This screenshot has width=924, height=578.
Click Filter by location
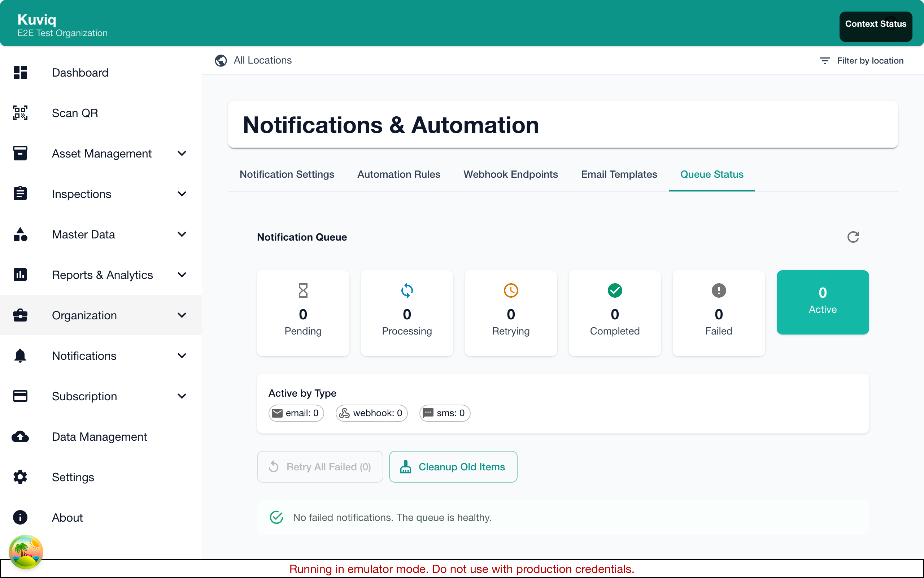click(x=862, y=61)
